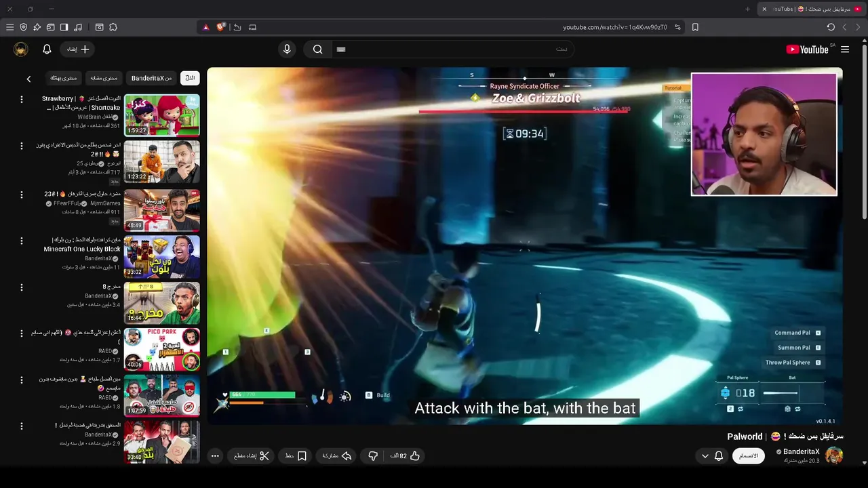Bookmark this page
The width and height of the screenshot is (868, 488).
(695, 27)
